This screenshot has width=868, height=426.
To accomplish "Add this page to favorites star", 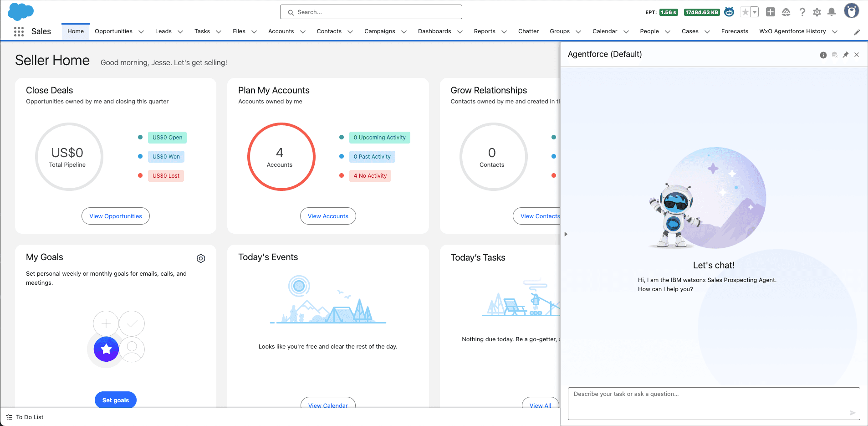I will coord(745,12).
